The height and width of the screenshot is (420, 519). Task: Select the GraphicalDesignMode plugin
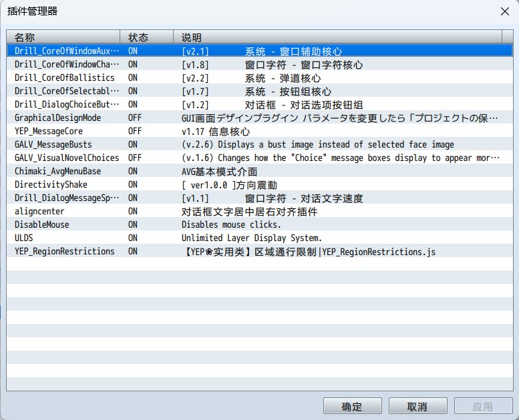coord(260,118)
